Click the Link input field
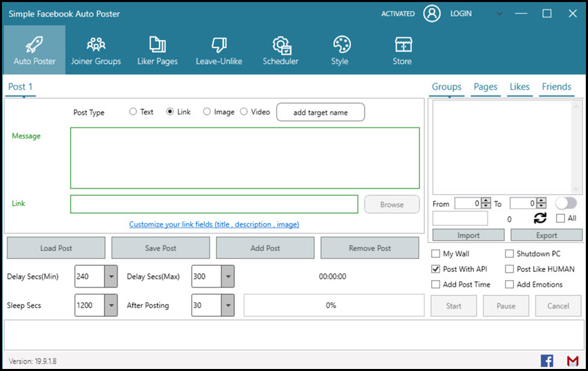This screenshot has height=371, width=588. 214,204
